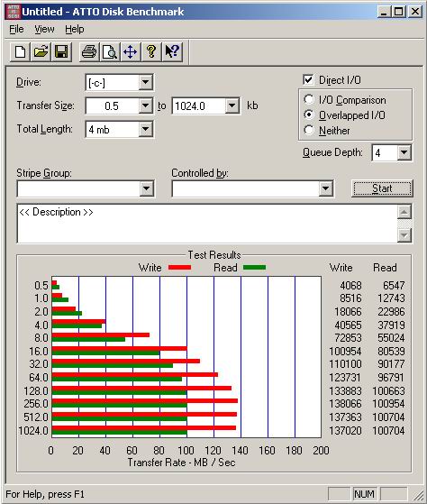The height and width of the screenshot is (504, 427).
Task: Open the Total Length dropdown 4 mb
Action: coord(145,129)
